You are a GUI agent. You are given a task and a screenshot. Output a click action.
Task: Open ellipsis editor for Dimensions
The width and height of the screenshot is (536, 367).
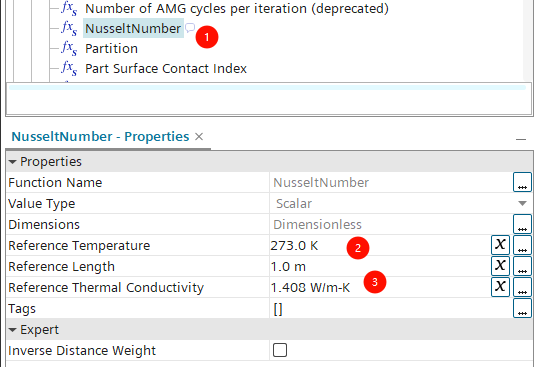click(x=522, y=224)
